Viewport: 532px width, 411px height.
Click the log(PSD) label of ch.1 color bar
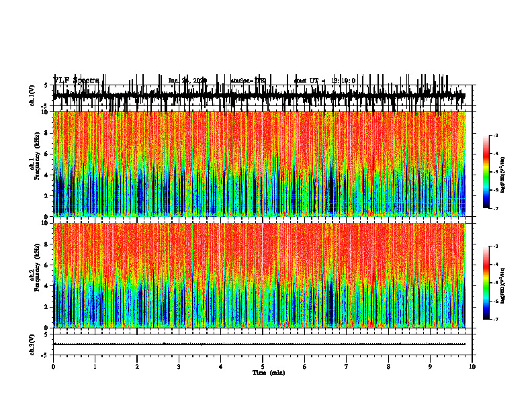click(503, 175)
